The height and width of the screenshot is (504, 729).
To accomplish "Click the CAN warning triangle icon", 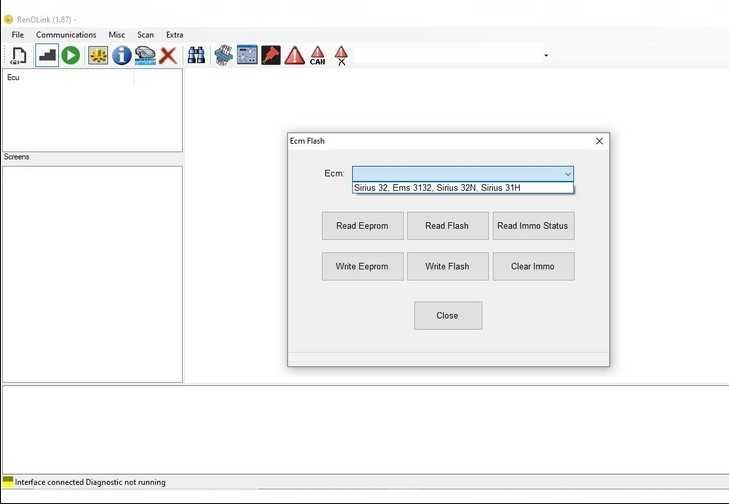I will 318,55.
